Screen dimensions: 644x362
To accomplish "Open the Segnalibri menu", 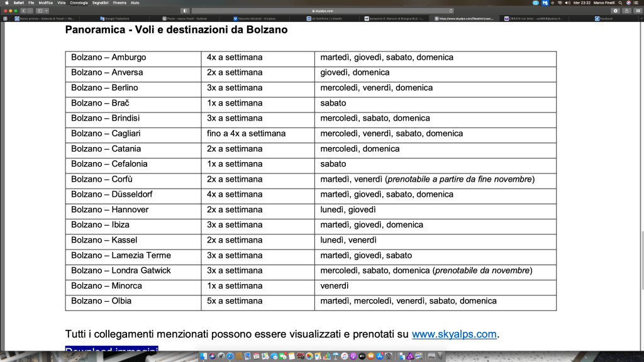I will point(100,3).
